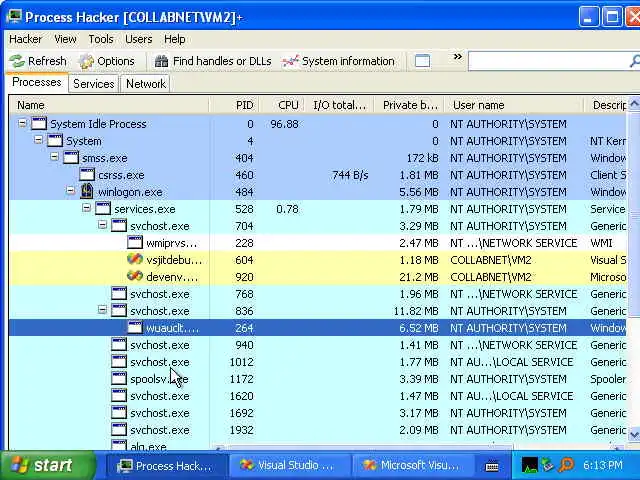Click the System Idle Process icon

[x=39, y=123]
